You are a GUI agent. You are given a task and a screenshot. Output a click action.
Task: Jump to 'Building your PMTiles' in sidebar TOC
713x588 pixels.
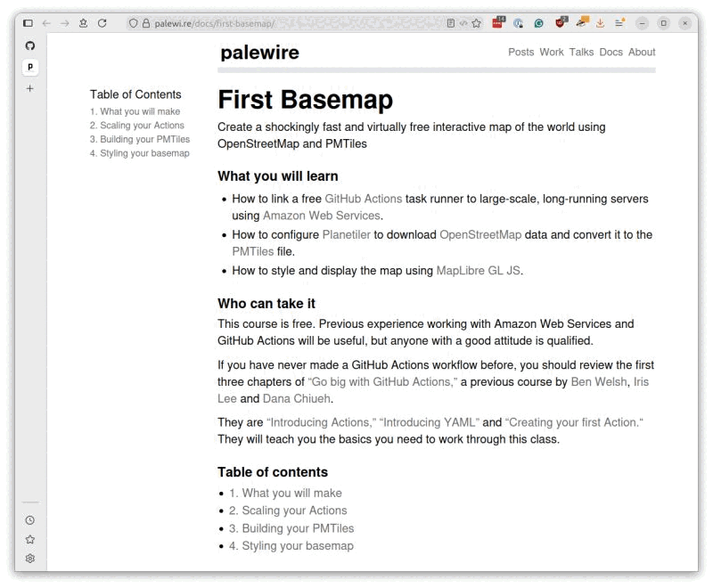pyautogui.click(x=140, y=139)
